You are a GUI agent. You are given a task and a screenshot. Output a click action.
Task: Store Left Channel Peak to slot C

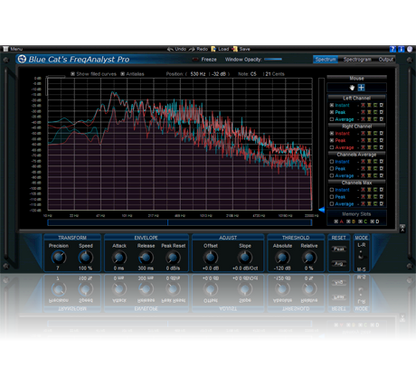(375, 112)
